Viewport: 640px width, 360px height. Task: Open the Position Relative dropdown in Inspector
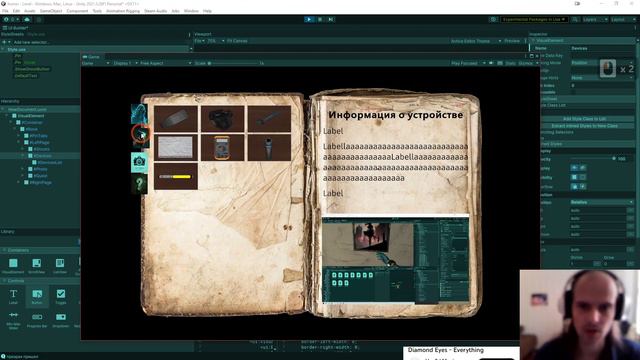[x=602, y=202]
